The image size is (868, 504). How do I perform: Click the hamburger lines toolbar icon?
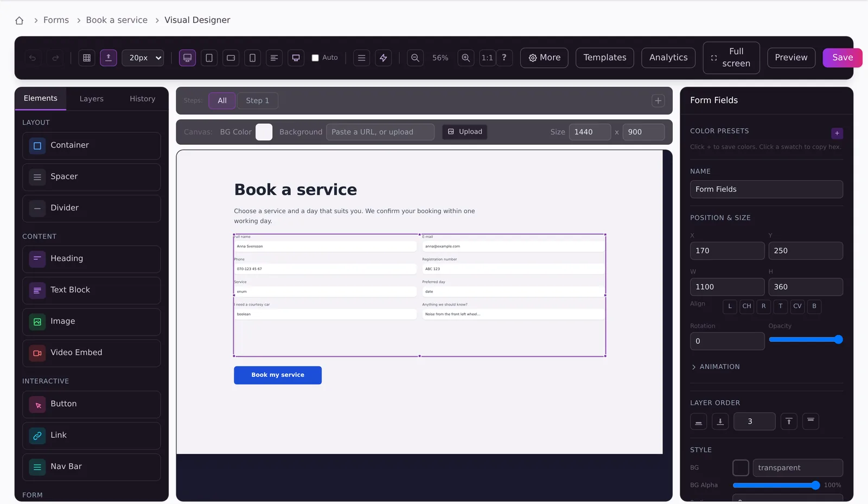361,58
